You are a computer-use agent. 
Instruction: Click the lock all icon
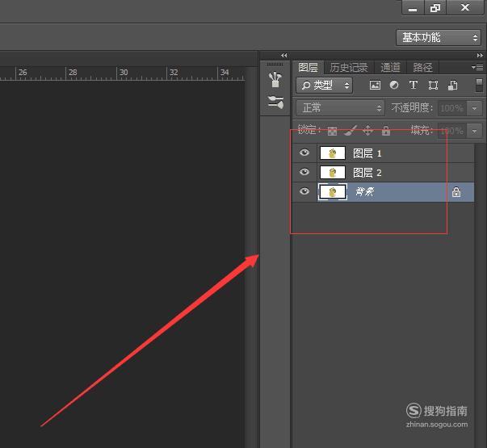386,131
